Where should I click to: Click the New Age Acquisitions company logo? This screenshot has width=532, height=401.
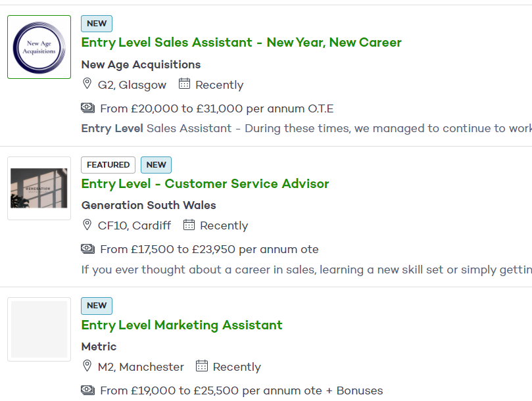(39, 47)
